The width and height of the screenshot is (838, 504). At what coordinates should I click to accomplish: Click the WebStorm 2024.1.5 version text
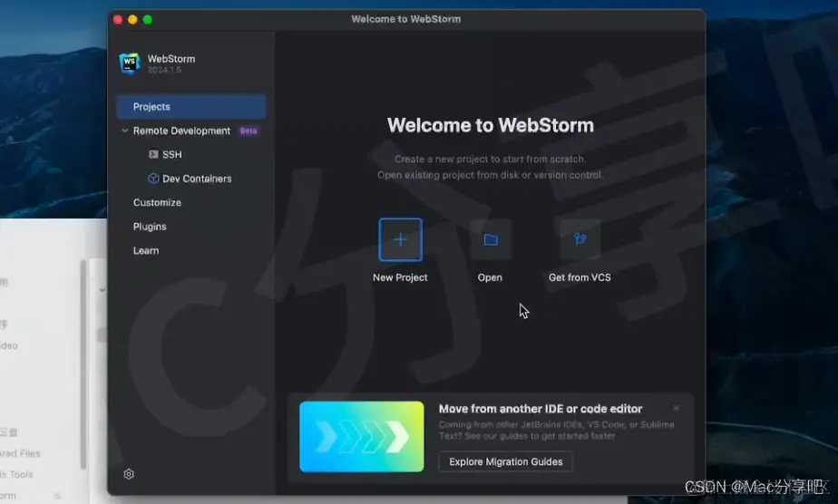(165, 70)
